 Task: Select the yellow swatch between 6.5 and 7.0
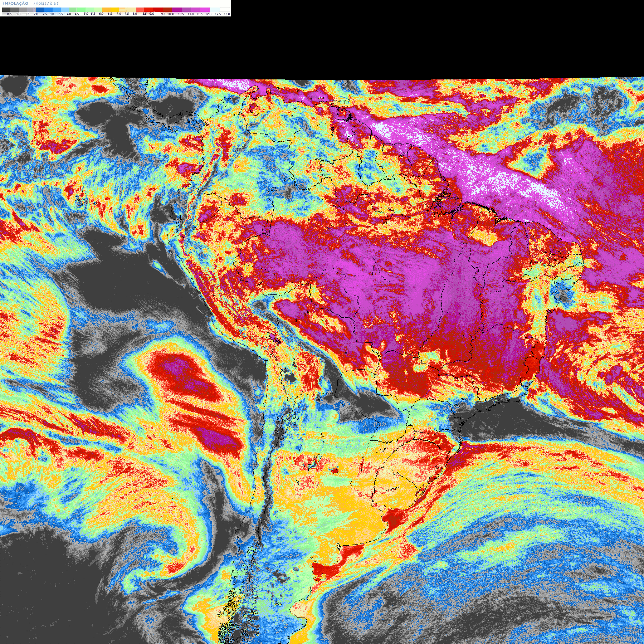click(x=115, y=10)
